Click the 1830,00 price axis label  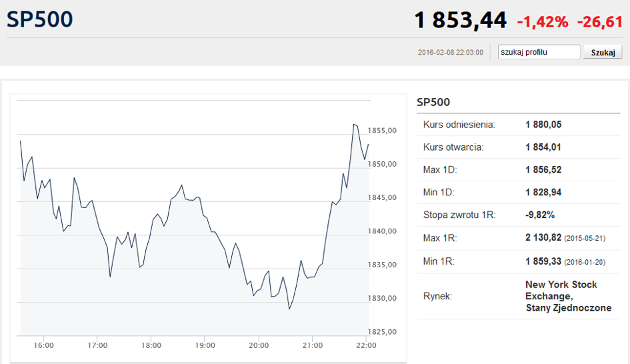[x=382, y=298]
